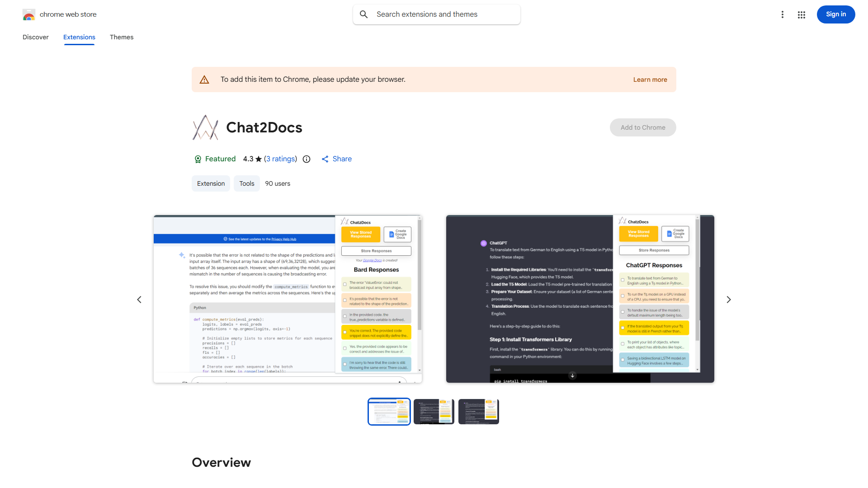
Task: Click the Add to Chrome button
Action: click(642, 127)
